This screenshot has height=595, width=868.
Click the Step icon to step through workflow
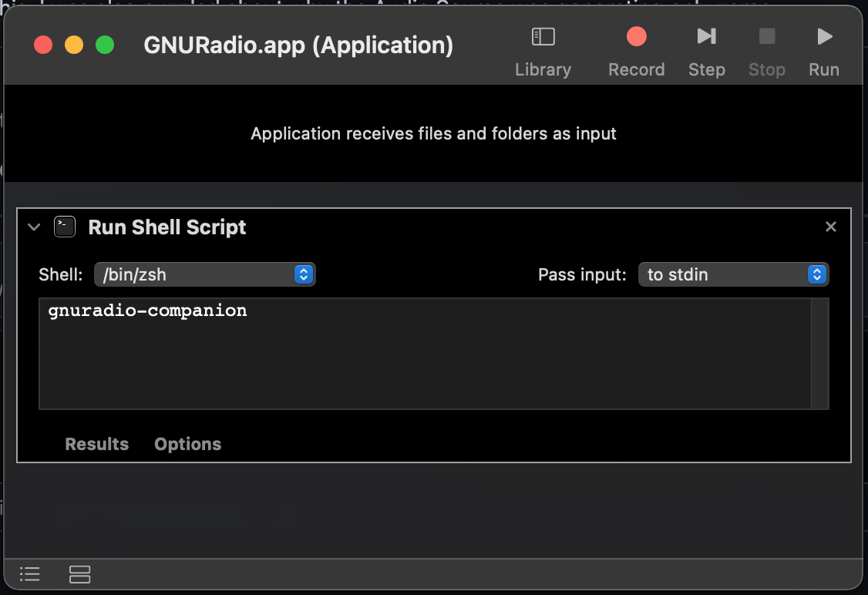[706, 35]
